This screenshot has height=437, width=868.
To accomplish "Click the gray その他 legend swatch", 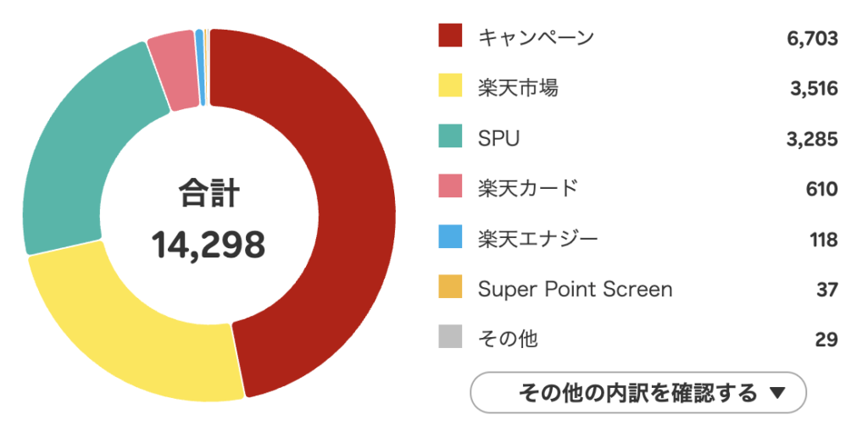I will coord(450,338).
